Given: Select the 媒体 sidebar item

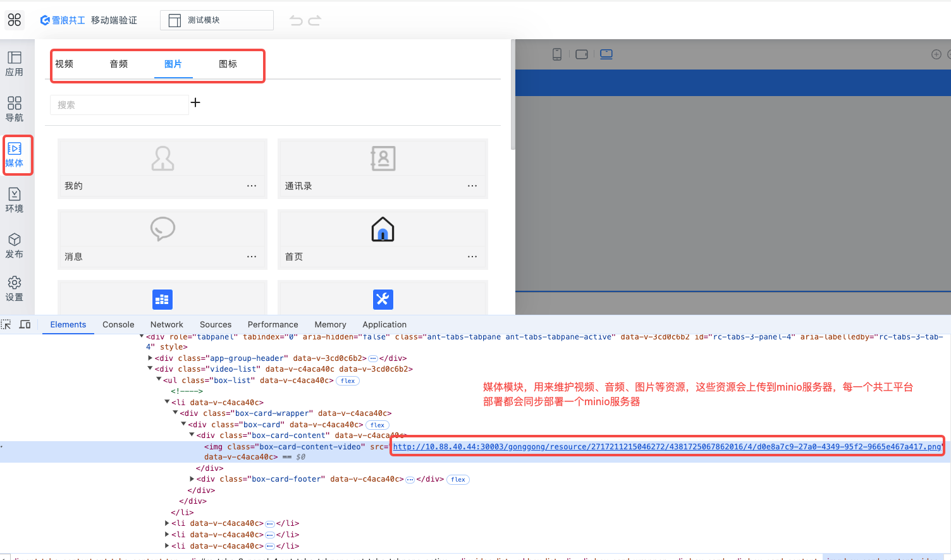Looking at the screenshot, I should coord(15,155).
